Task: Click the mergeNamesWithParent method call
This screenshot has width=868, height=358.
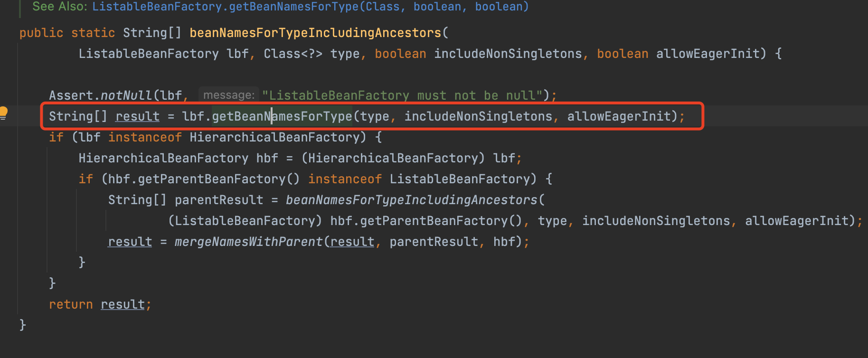Action: click(x=248, y=242)
